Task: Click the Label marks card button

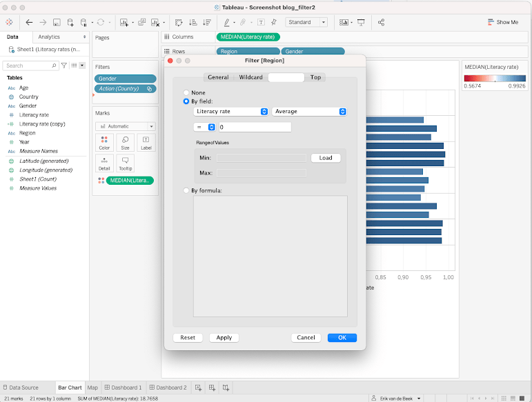Action: click(146, 142)
